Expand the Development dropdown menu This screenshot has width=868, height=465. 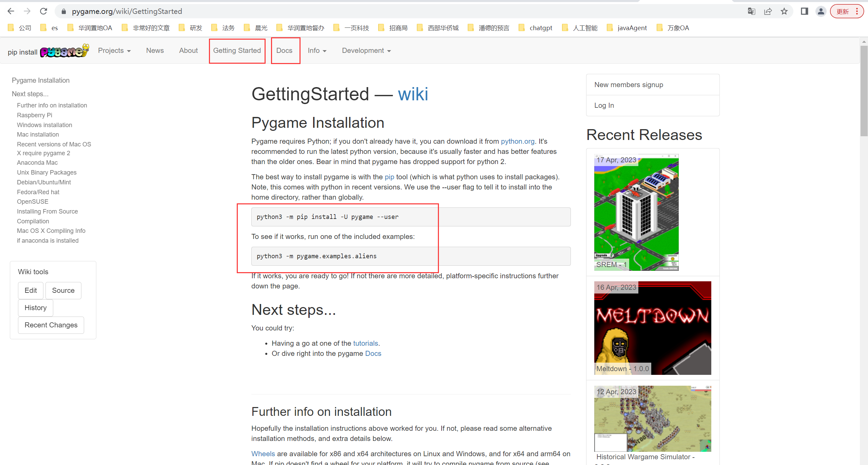[x=366, y=50]
